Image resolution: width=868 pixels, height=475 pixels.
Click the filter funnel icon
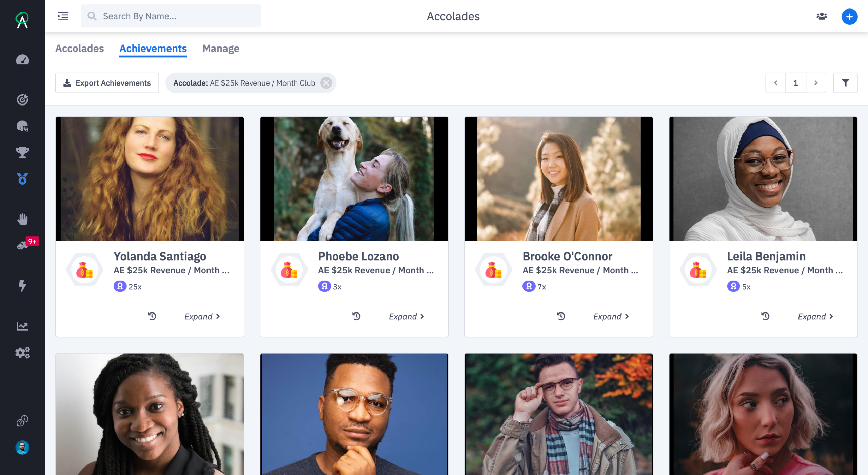coord(845,83)
